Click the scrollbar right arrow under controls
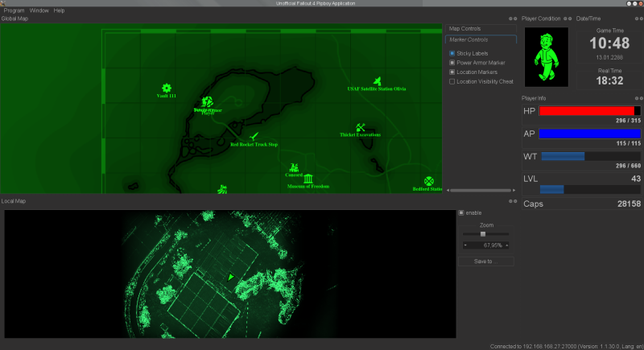The width and height of the screenshot is (644, 350). [514, 191]
